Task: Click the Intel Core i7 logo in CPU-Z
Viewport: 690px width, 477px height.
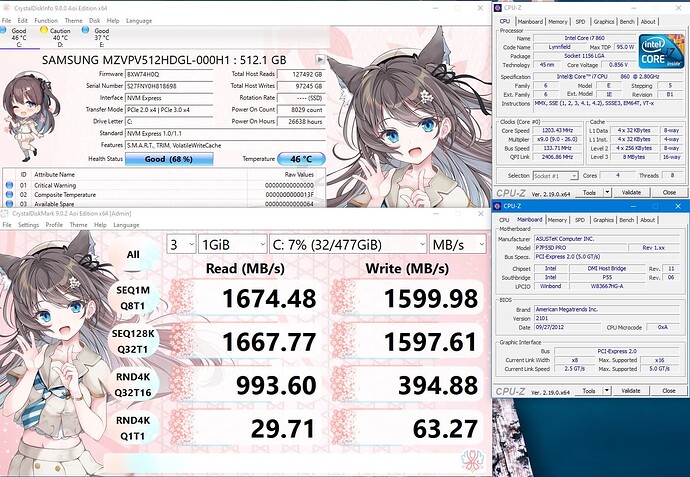Action: [x=662, y=51]
